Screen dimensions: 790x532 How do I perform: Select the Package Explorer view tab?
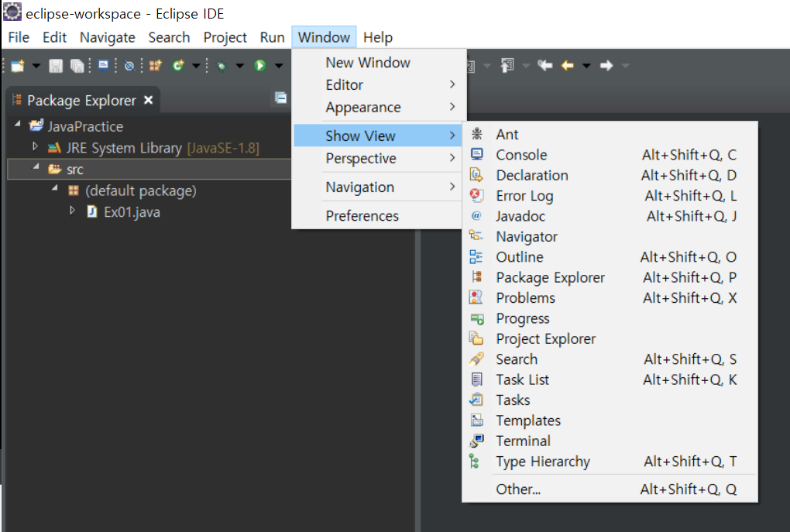(x=81, y=101)
